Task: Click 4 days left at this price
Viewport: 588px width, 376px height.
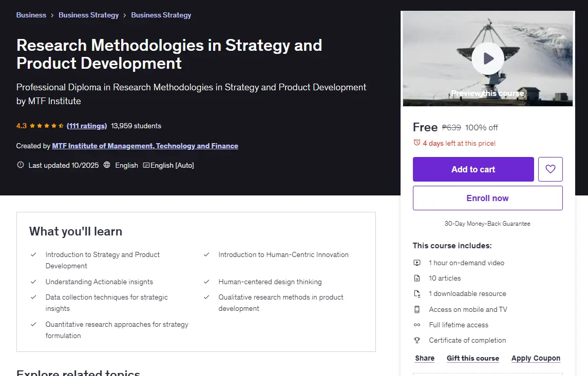Action: coord(459,143)
